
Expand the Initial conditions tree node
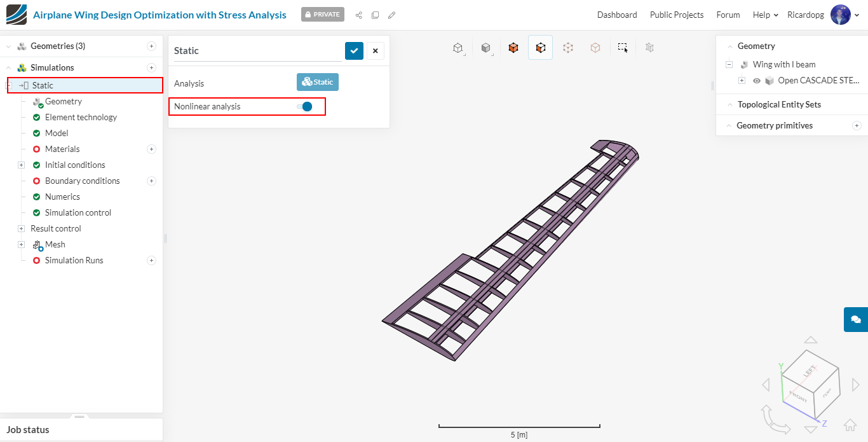pos(21,165)
